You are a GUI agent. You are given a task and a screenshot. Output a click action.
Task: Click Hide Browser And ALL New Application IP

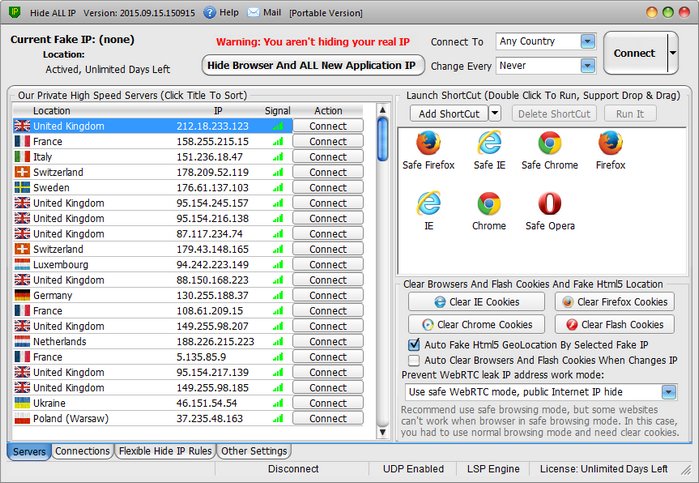point(312,66)
